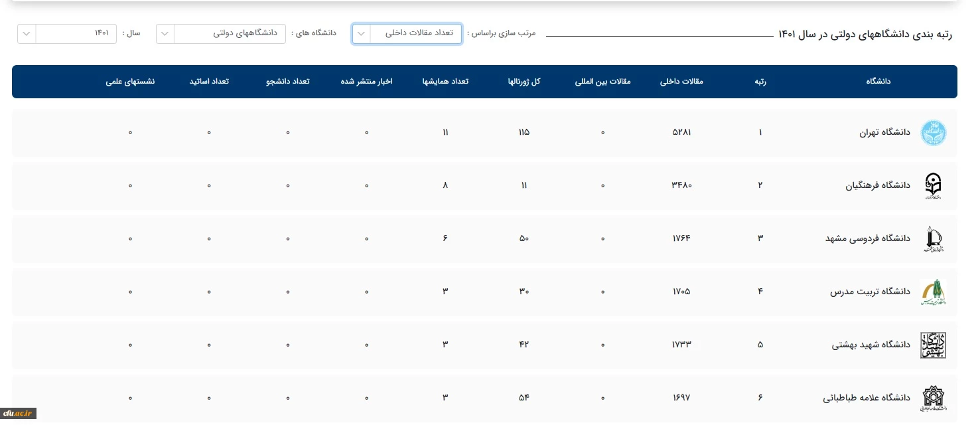The height and width of the screenshot is (425, 980).
Task: Click the Ferdowsi University of Mashhad logo
Action: tap(933, 239)
